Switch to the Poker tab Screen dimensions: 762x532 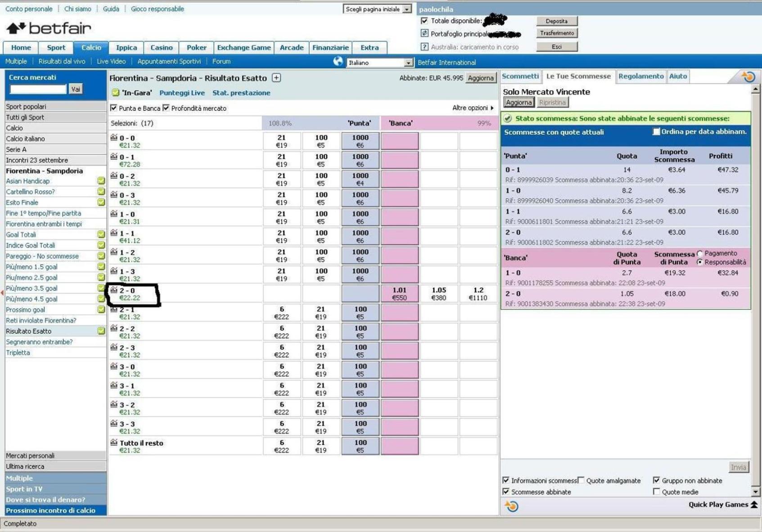(x=197, y=48)
